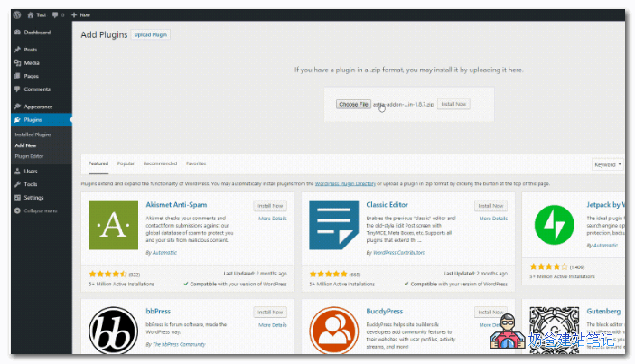Collapse the admin sidebar menu

39,210
